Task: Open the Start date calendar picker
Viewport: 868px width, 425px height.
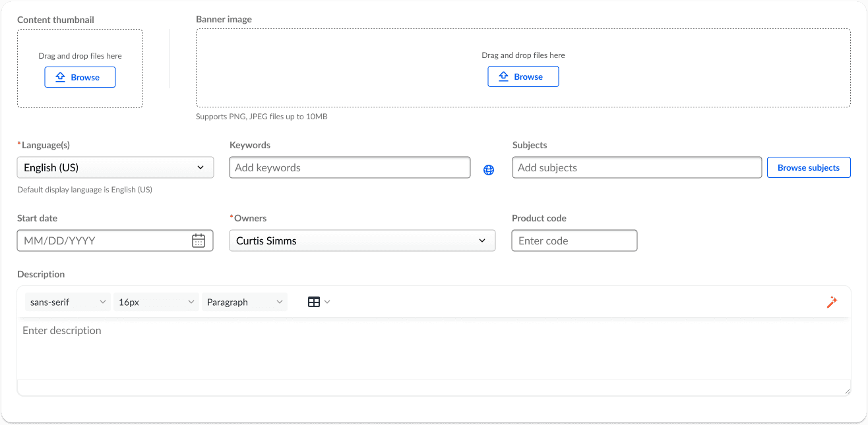Action: pos(199,241)
